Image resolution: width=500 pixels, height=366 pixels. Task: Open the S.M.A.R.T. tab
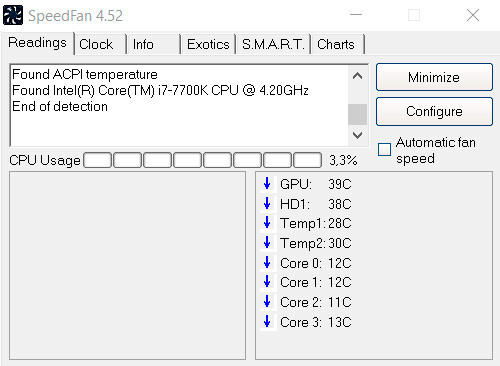[x=273, y=44]
